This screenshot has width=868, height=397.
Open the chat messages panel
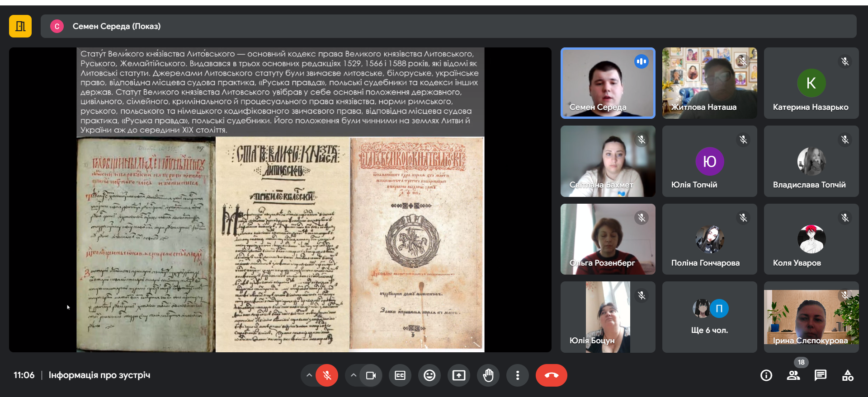click(820, 375)
